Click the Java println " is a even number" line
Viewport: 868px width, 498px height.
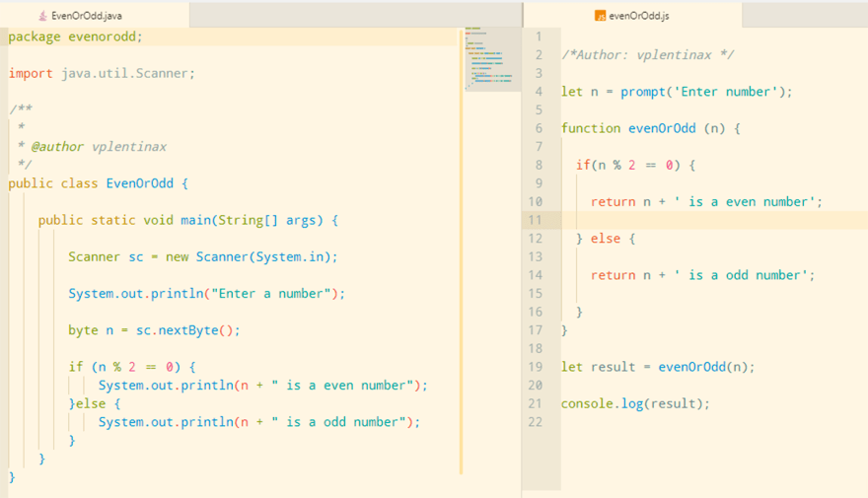[x=263, y=386]
